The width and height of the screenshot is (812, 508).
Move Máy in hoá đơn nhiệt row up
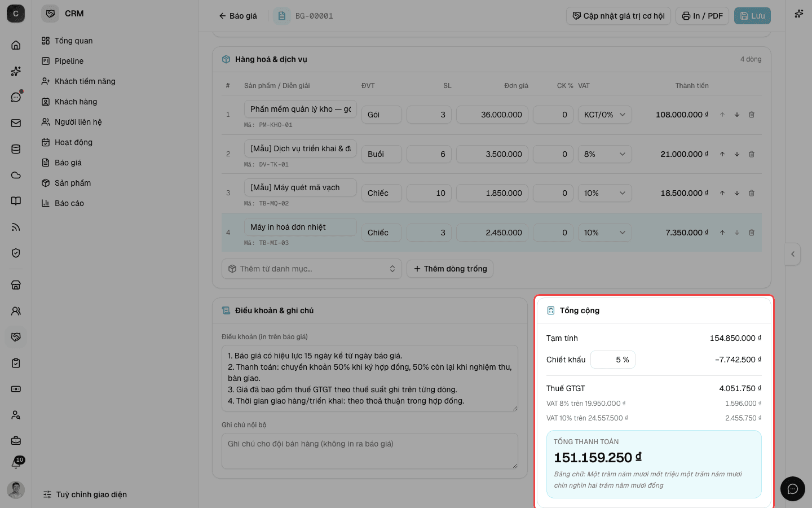pyautogui.click(x=722, y=233)
